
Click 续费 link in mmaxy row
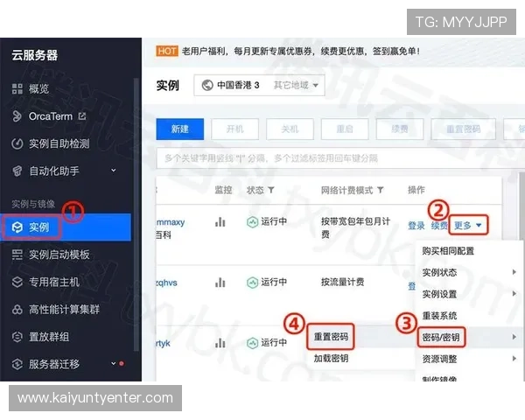coord(439,226)
